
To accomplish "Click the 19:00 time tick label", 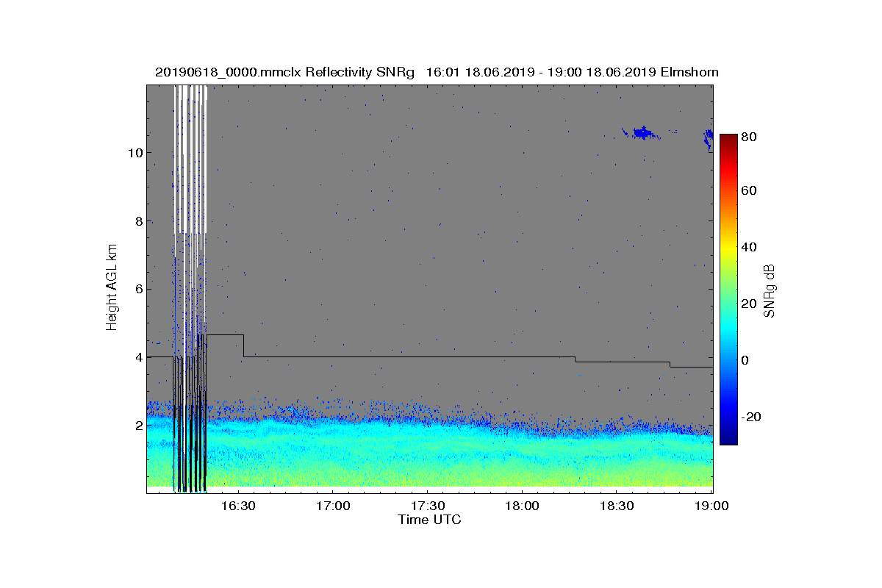I will (x=711, y=506).
